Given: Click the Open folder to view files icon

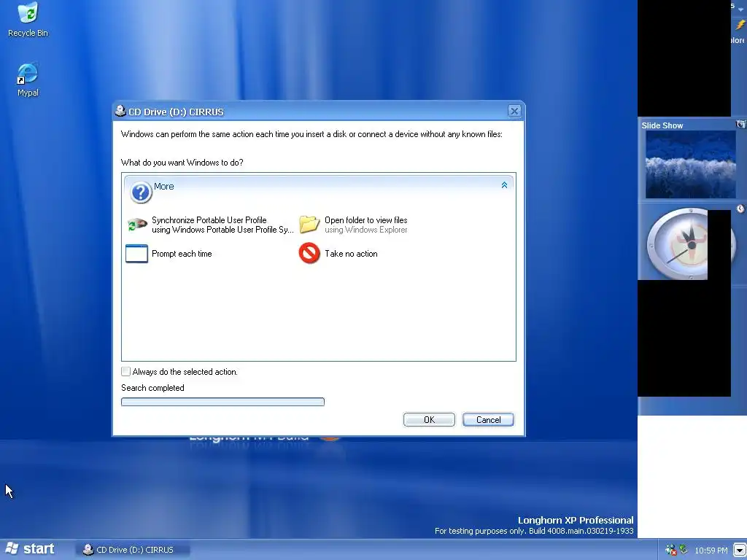Looking at the screenshot, I should pos(309,225).
